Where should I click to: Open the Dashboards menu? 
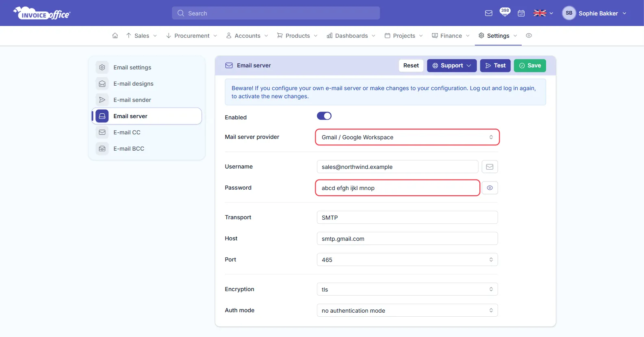[x=351, y=36]
